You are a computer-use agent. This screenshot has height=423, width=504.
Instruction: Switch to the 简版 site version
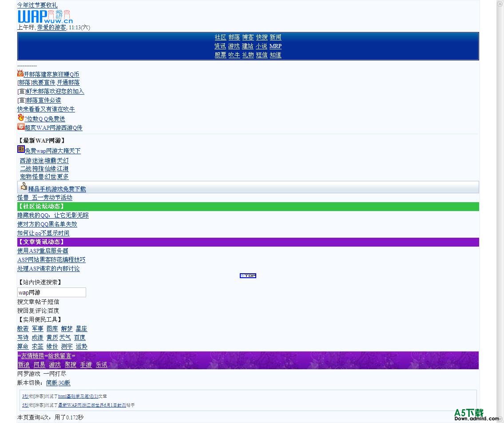(52, 383)
